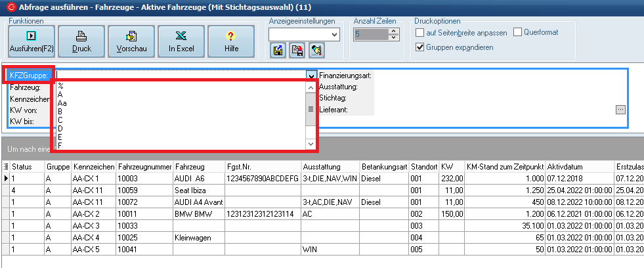Click the Fahrzeugnummer column header
This screenshot has width=644, height=268.
coord(144,166)
